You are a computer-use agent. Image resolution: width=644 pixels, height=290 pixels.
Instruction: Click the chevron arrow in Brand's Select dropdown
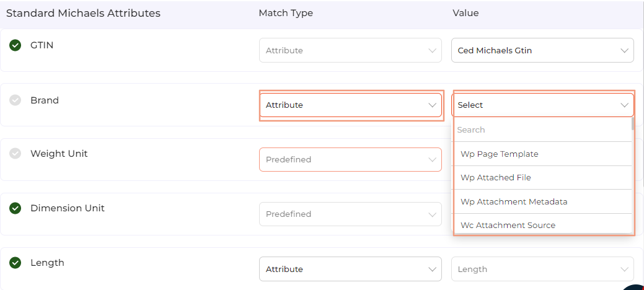624,105
